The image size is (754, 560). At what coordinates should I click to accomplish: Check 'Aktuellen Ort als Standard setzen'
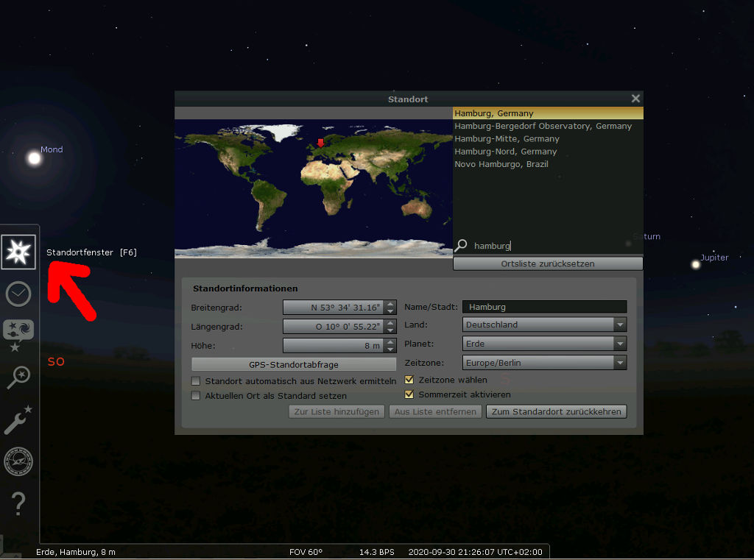196,395
